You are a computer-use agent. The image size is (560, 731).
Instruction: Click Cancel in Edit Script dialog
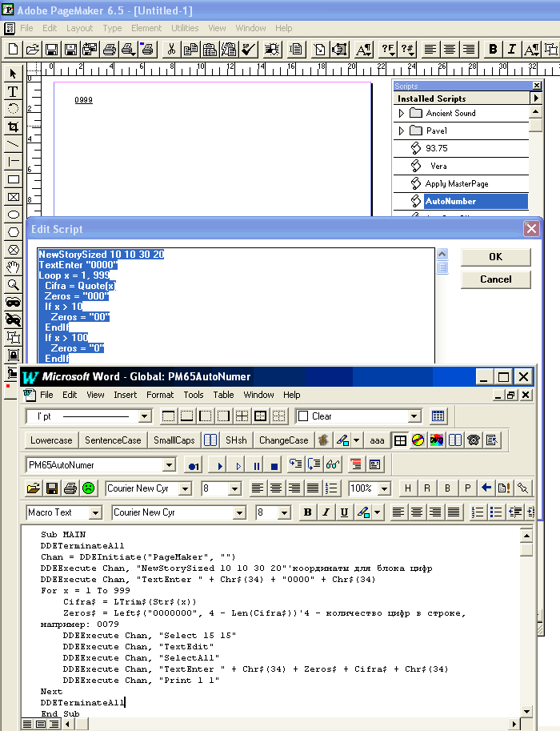coord(496,279)
